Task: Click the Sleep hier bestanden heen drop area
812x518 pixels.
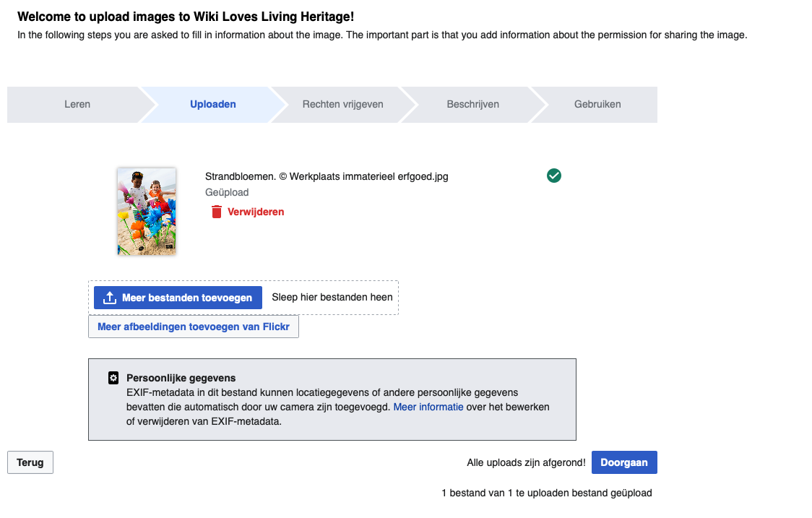Action: click(x=332, y=298)
